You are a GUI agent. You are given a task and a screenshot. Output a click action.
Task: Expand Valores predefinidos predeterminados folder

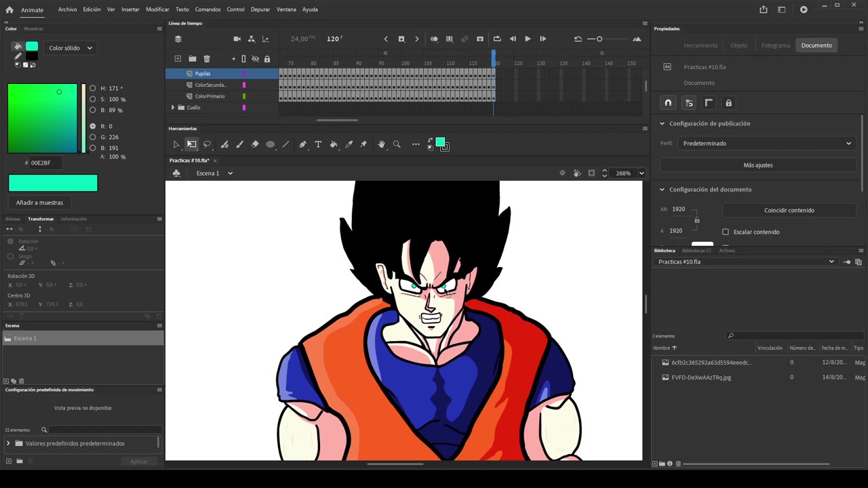click(8, 443)
